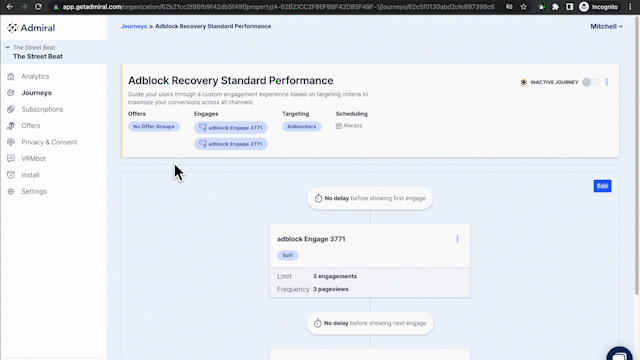Go to Journeys in the sidebar
Screen dimensions: 640x360
(x=36, y=93)
